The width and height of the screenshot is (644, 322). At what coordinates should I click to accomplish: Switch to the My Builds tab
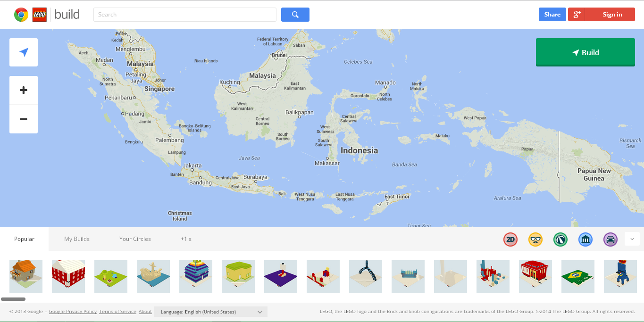(77, 239)
